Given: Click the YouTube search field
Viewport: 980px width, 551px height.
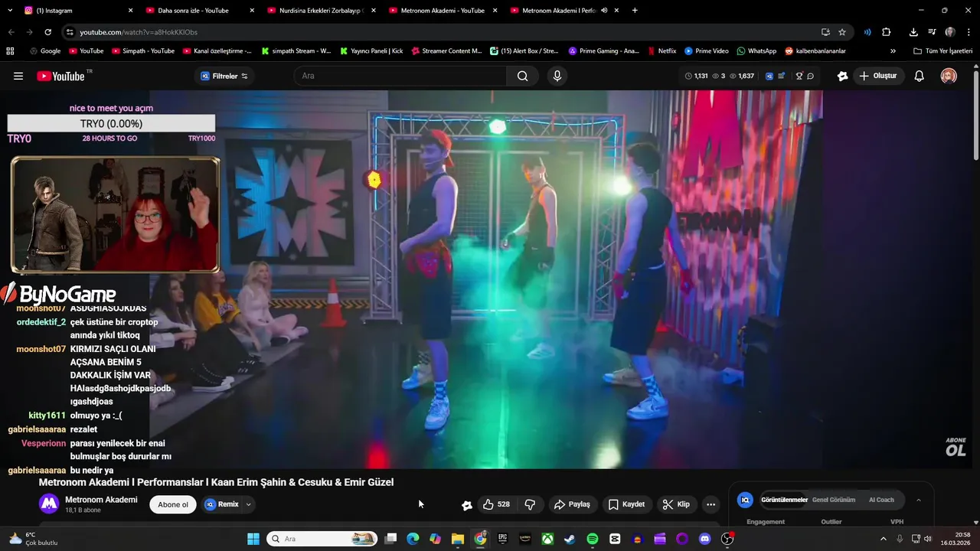Looking at the screenshot, I should 400,76.
